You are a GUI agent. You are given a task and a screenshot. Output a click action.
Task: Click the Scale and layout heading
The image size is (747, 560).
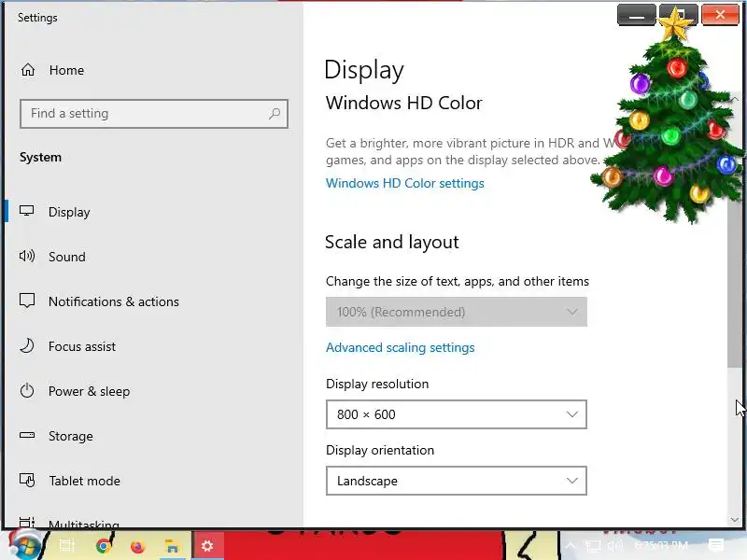(x=391, y=242)
